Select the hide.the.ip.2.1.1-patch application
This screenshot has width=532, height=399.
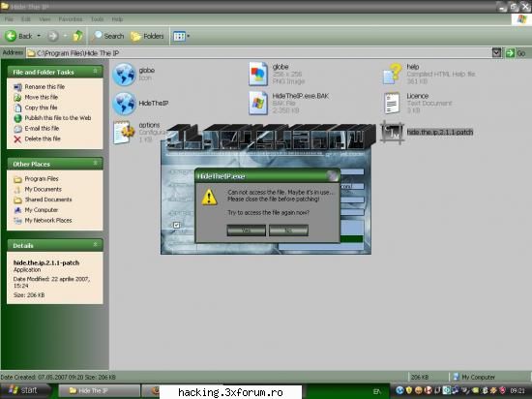tap(428, 133)
